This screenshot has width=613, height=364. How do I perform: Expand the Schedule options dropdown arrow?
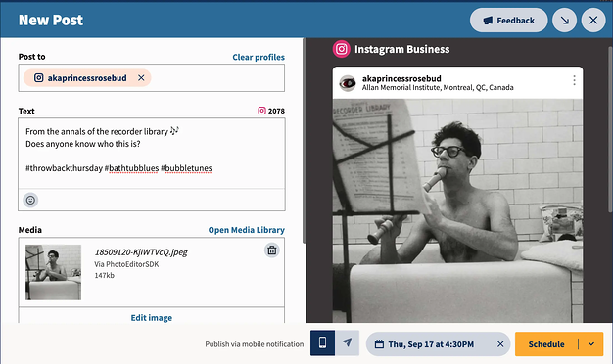pos(591,344)
